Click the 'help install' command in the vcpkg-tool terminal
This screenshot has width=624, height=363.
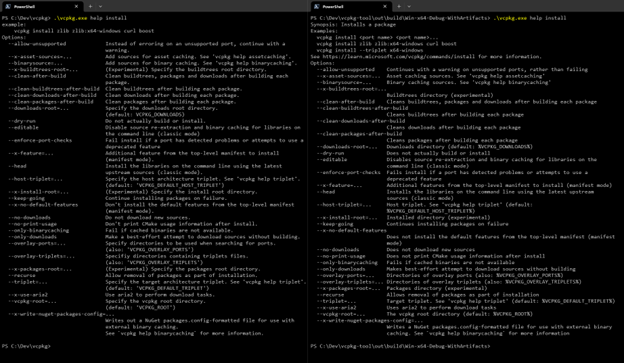pyautogui.click(x=548, y=18)
